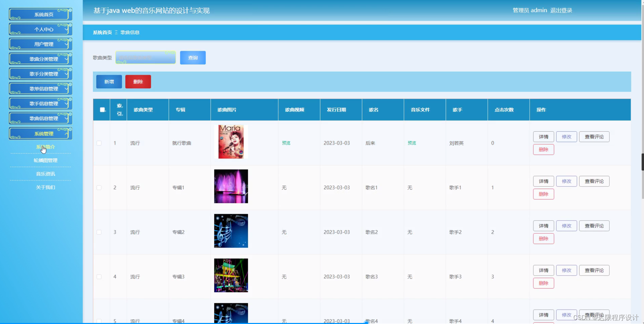This screenshot has width=644, height=324.
Task: Open the Maria album cover thumbnail
Action: click(x=231, y=142)
